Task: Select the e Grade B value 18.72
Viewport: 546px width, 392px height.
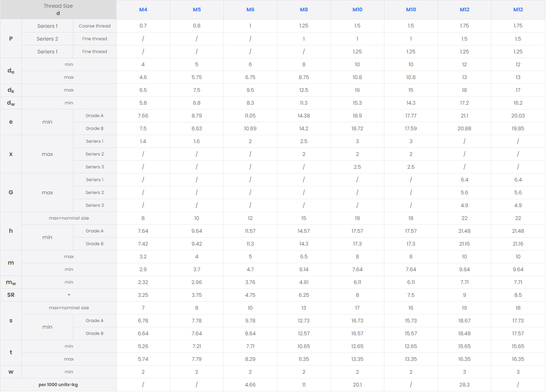Action: coord(357,128)
